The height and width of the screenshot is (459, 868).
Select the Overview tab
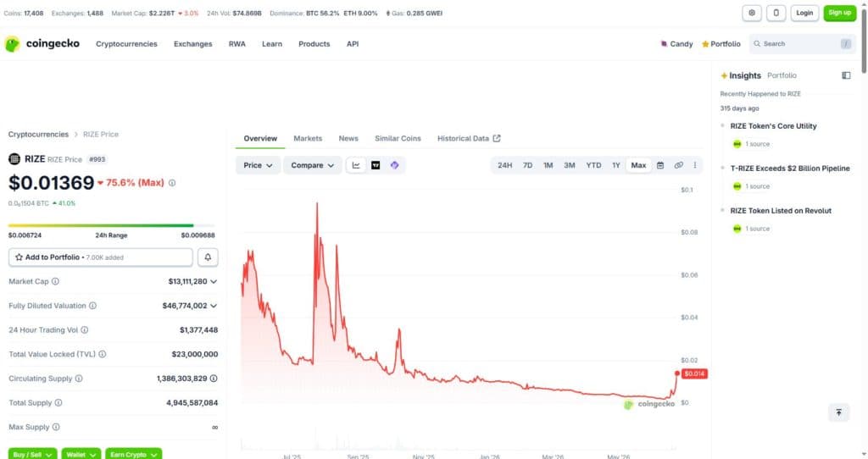point(260,138)
